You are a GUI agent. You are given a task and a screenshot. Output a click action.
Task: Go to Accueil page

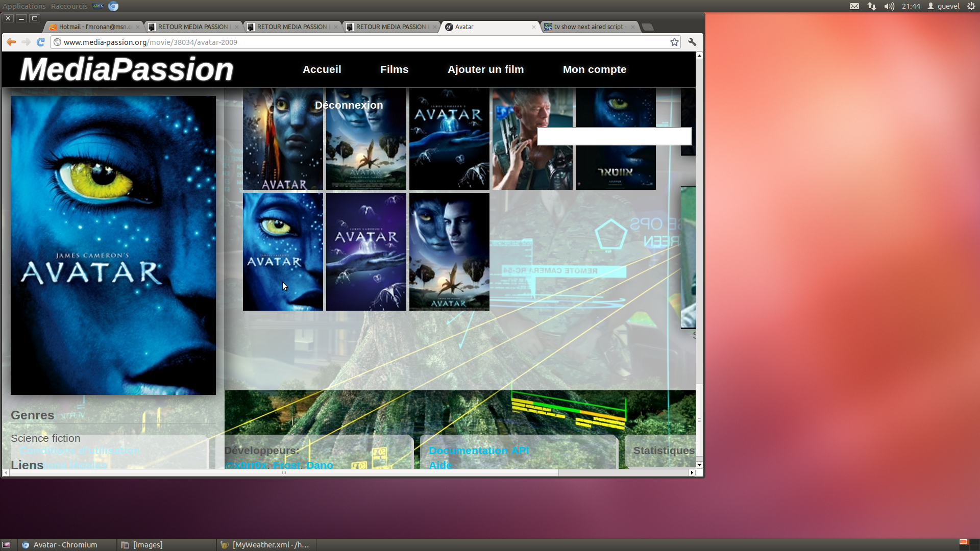click(x=322, y=69)
